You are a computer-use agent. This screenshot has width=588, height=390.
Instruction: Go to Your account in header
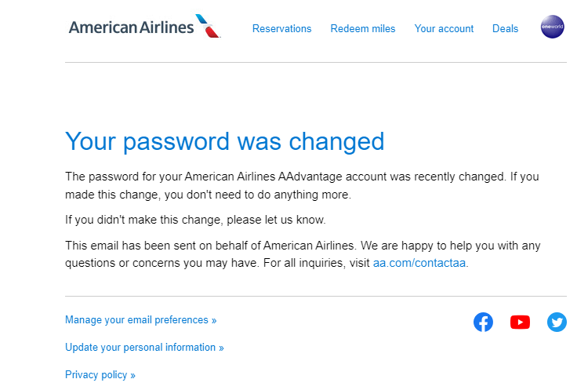tap(444, 29)
